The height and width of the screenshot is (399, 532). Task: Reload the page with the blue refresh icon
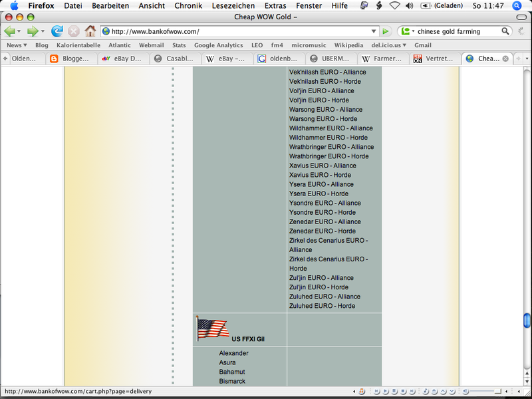point(57,31)
